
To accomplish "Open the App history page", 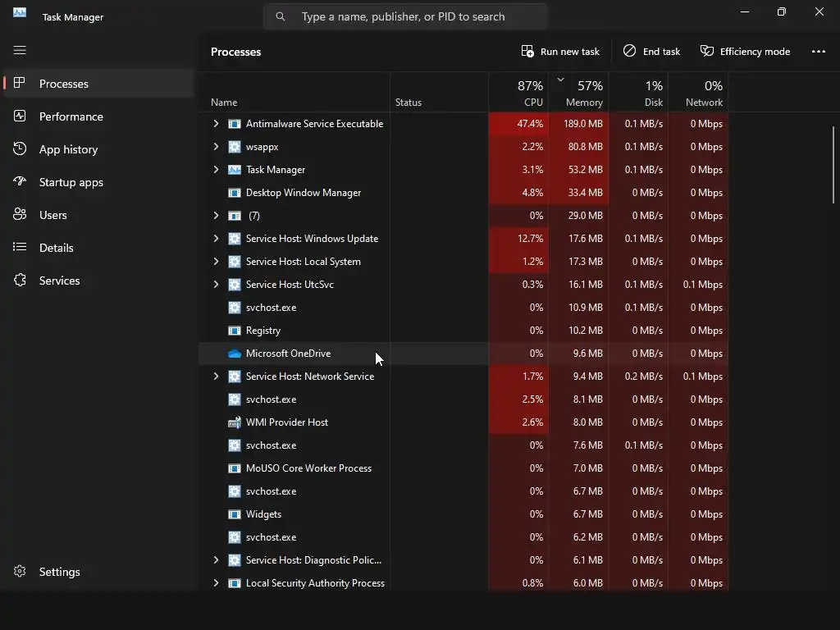I will pos(98,149).
